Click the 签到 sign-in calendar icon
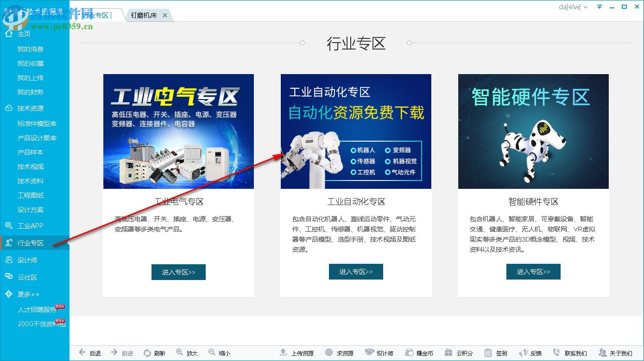 [487, 352]
